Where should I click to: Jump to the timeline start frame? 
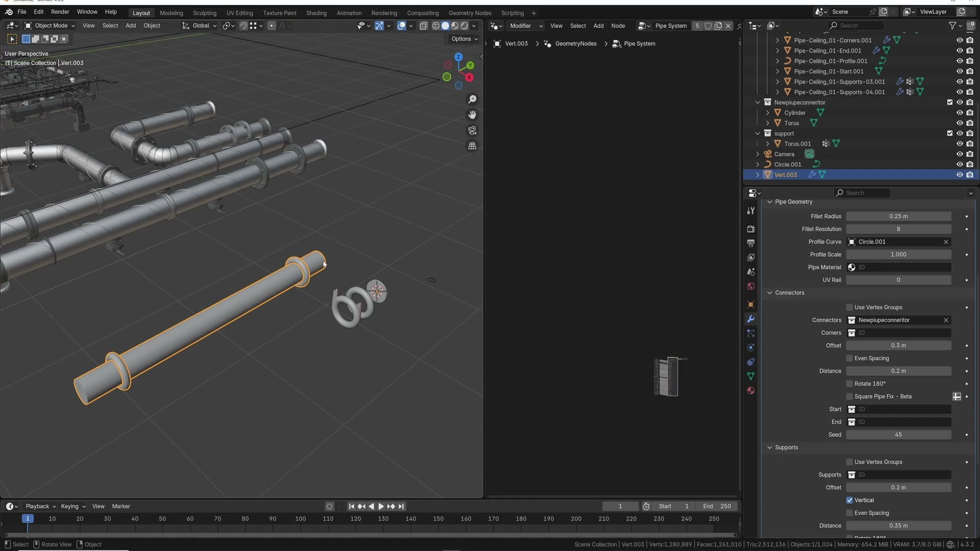tap(351, 506)
